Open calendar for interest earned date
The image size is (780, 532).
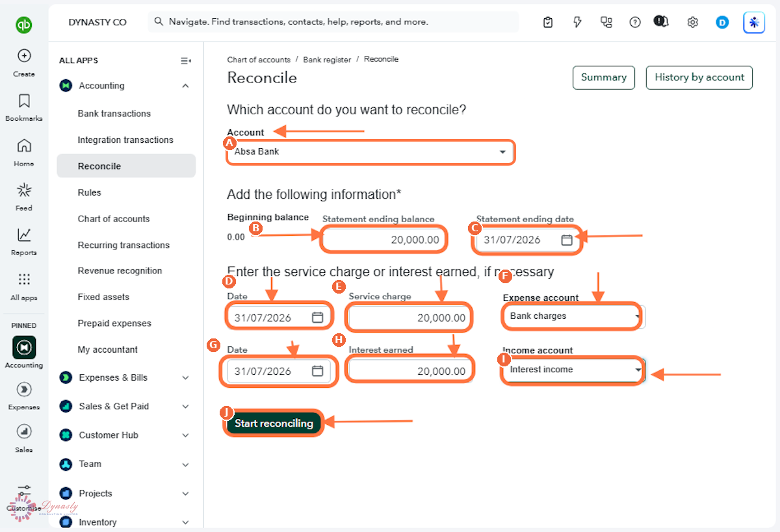pyautogui.click(x=317, y=371)
